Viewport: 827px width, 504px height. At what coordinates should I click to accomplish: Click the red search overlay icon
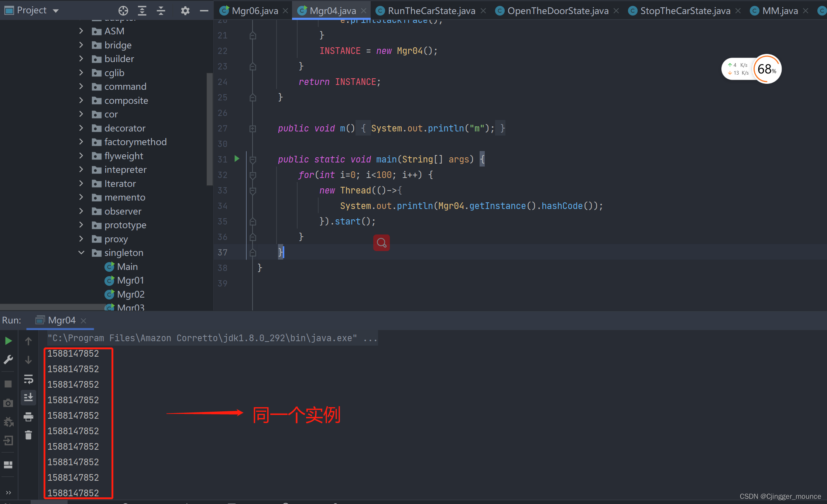click(381, 243)
